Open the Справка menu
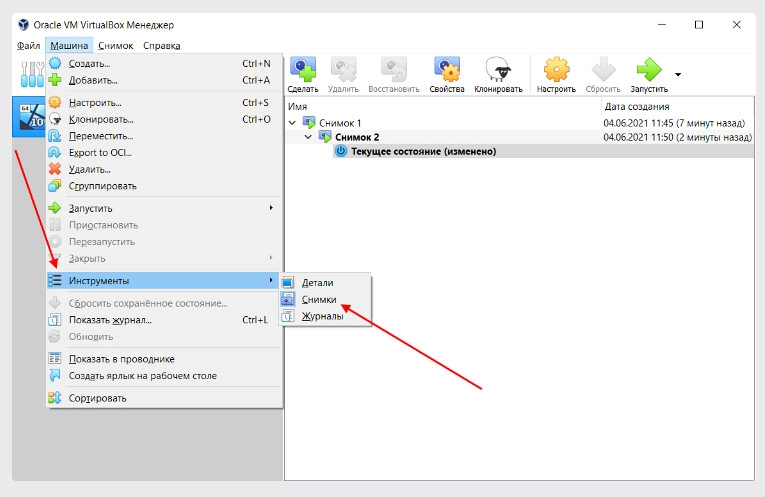This screenshot has width=765, height=497. (x=161, y=45)
